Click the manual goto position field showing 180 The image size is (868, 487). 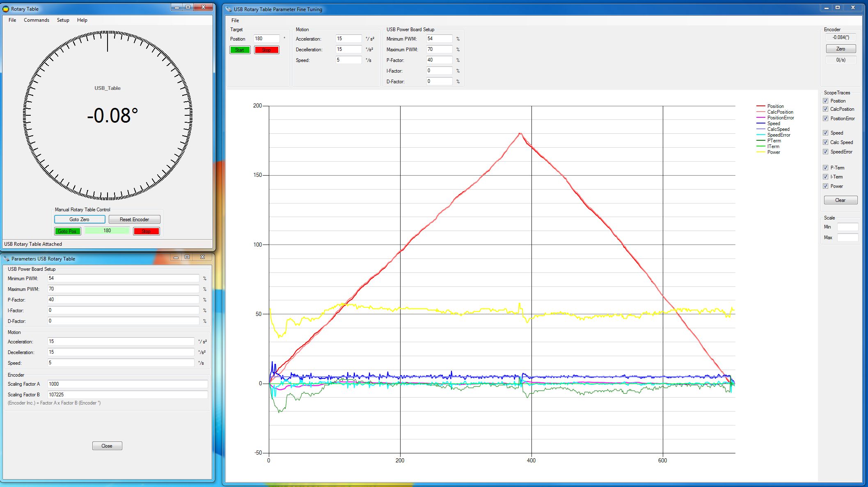[107, 231]
